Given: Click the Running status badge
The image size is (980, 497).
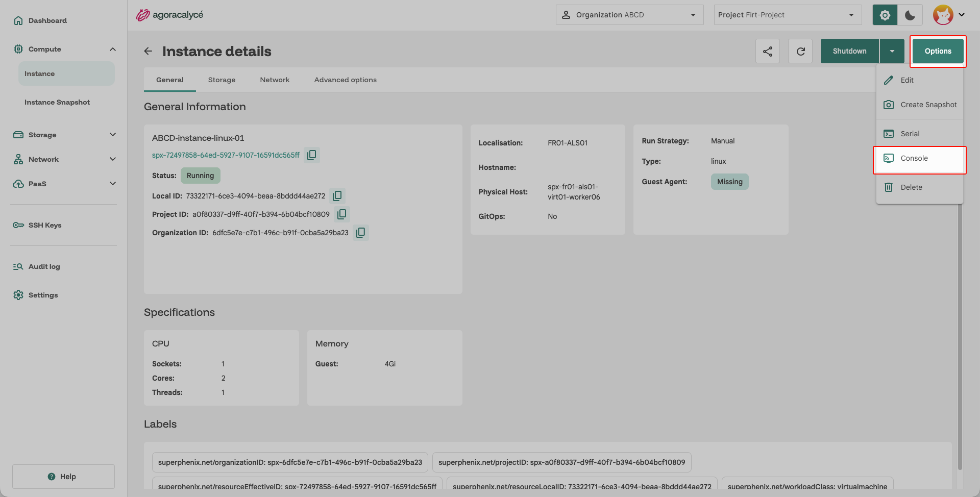Looking at the screenshot, I should [x=201, y=176].
